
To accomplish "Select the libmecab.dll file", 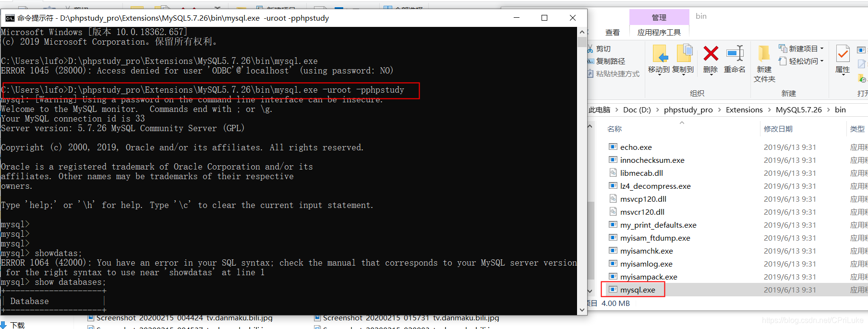I will (641, 173).
